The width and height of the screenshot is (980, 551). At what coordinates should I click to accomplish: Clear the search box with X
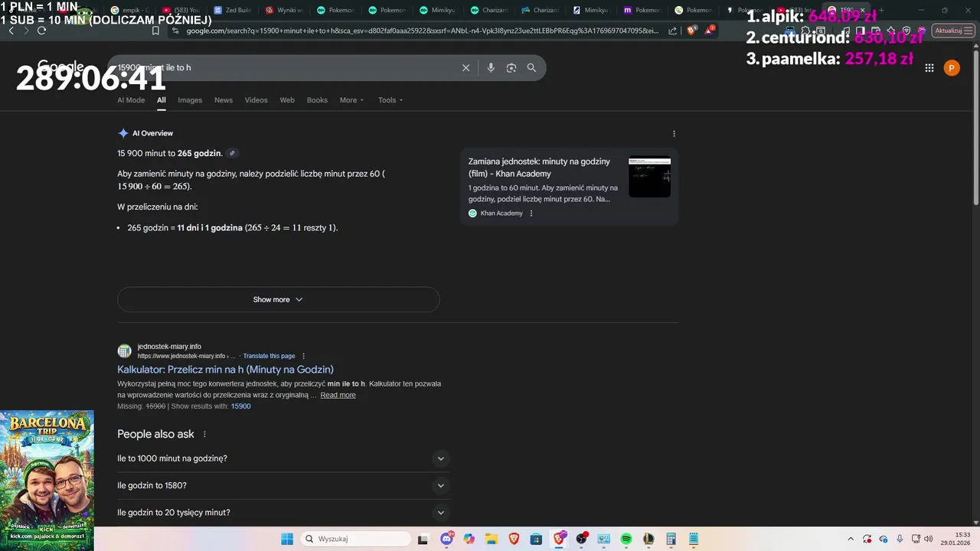click(x=465, y=67)
